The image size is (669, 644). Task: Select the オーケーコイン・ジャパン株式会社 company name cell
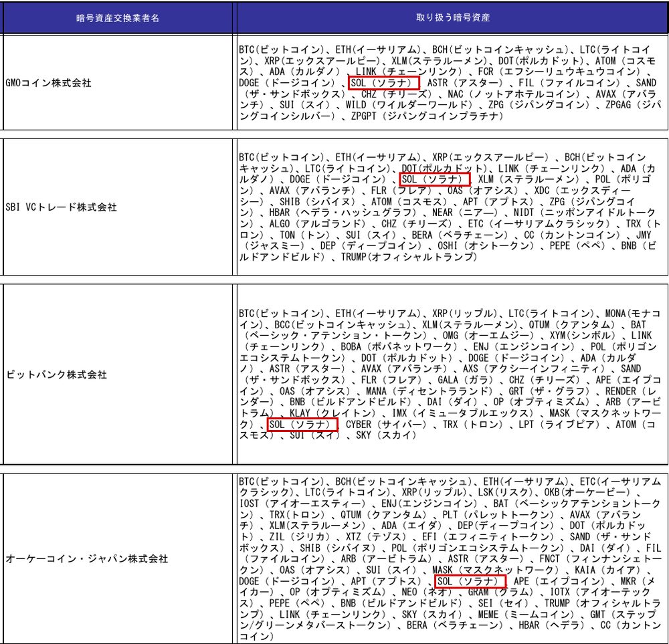118,558
